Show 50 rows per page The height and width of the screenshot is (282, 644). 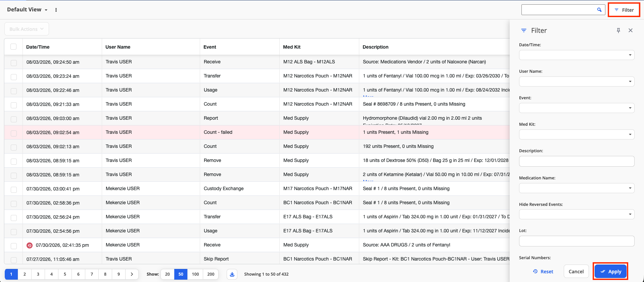[x=181, y=274]
